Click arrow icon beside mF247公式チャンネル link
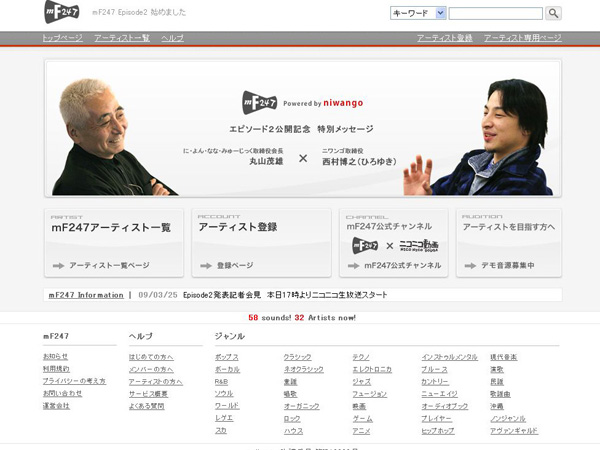Image resolution: width=600 pixels, height=450 pixels. click(x=353, y=266)
